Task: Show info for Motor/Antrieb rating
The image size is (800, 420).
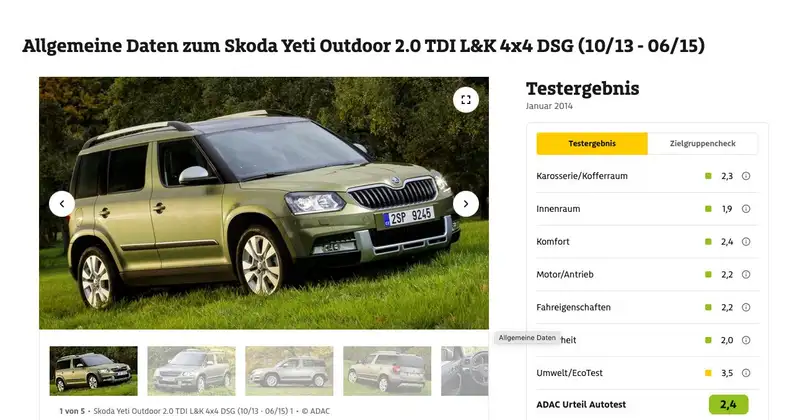Action: coord(745,275)
